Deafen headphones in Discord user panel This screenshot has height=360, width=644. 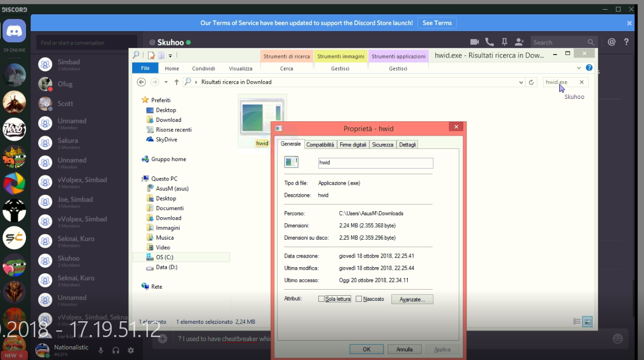coord(116,350)
